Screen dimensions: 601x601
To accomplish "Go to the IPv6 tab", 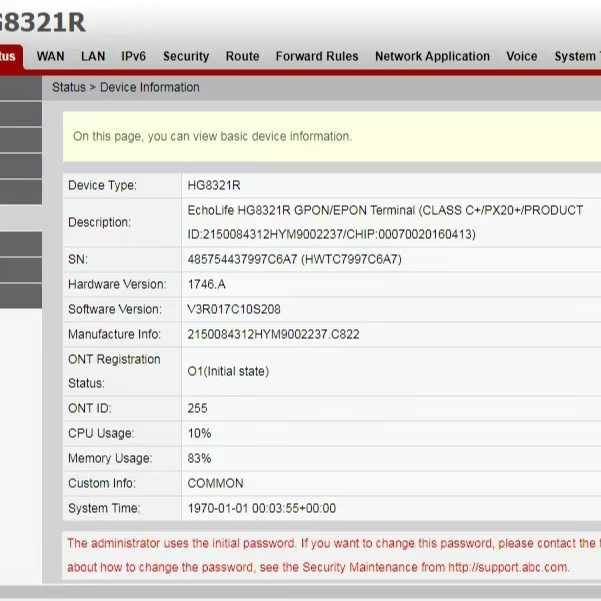I will coord(134,57).
